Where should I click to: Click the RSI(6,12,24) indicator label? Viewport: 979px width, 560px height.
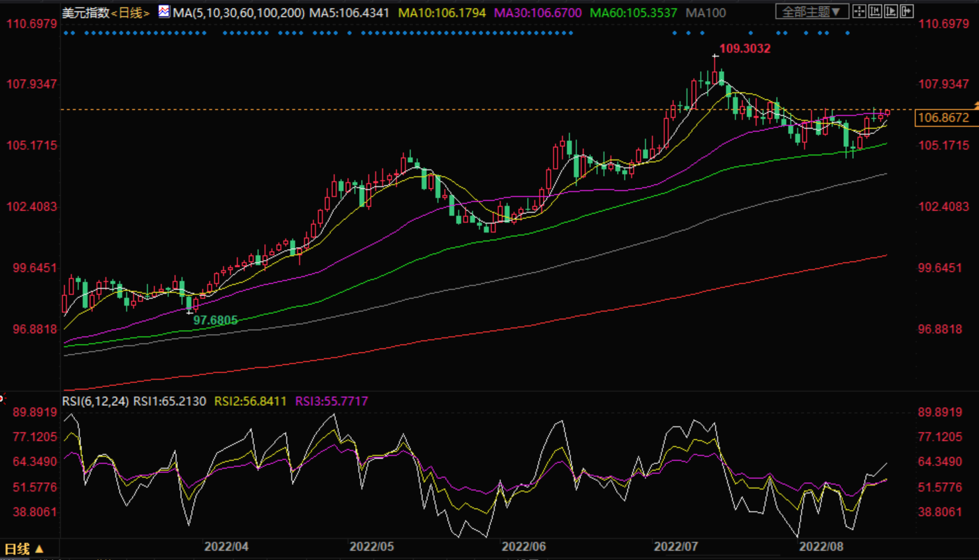pyautogui.click(x=96, y=401)
